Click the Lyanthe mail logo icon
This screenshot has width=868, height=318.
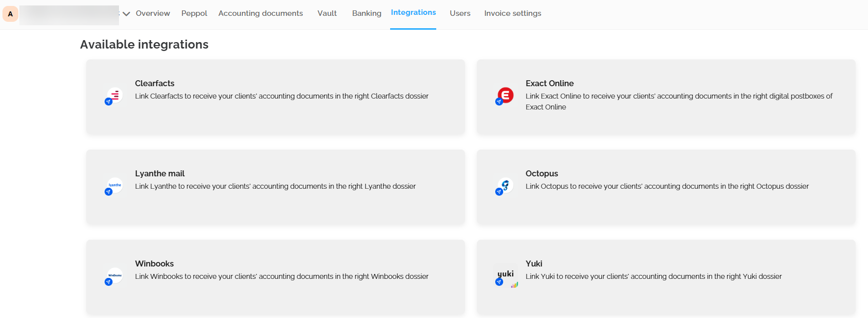click(115, 185)
